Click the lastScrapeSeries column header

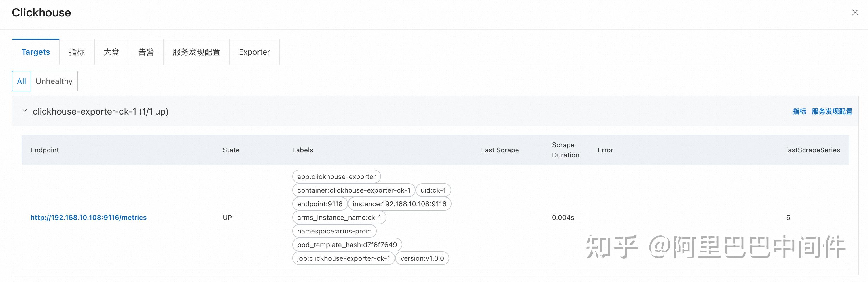click(x=813, y=150)
